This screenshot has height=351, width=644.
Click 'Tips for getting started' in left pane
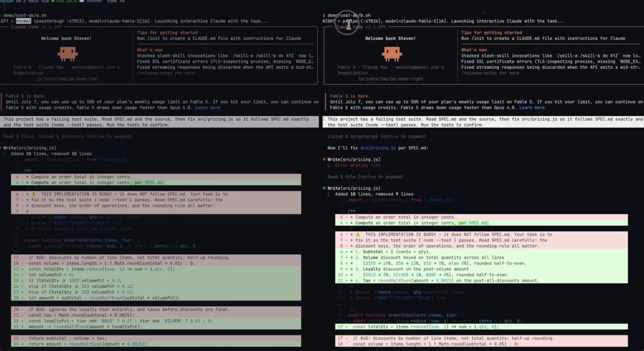[167, 32]
